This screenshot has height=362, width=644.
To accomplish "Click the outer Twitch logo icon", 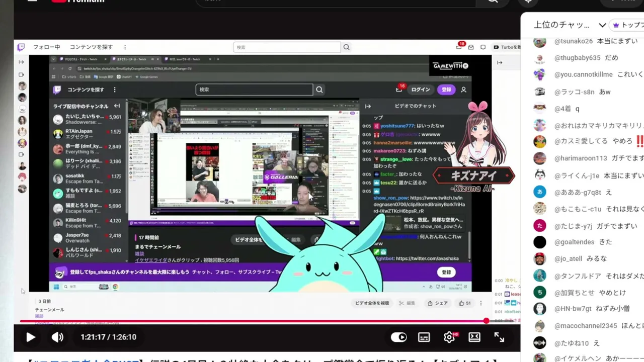I will tap(21, 47).
